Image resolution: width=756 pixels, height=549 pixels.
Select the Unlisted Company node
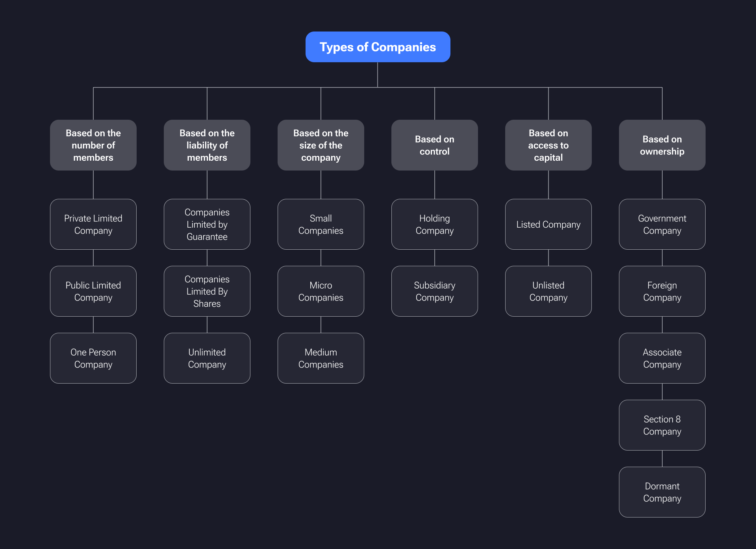pos(548,291)
